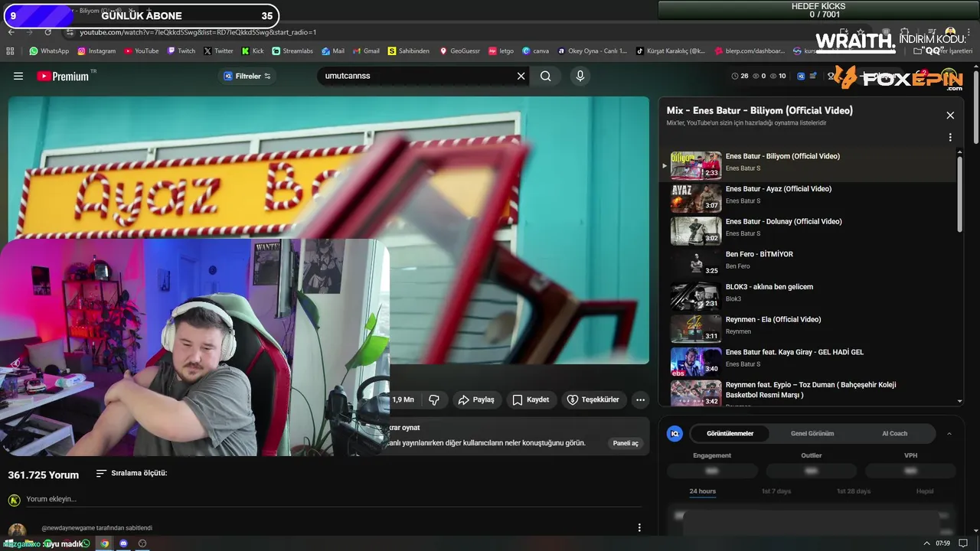Open the canva bookmark
980x551 pixels.
click(x=535, y=51)
